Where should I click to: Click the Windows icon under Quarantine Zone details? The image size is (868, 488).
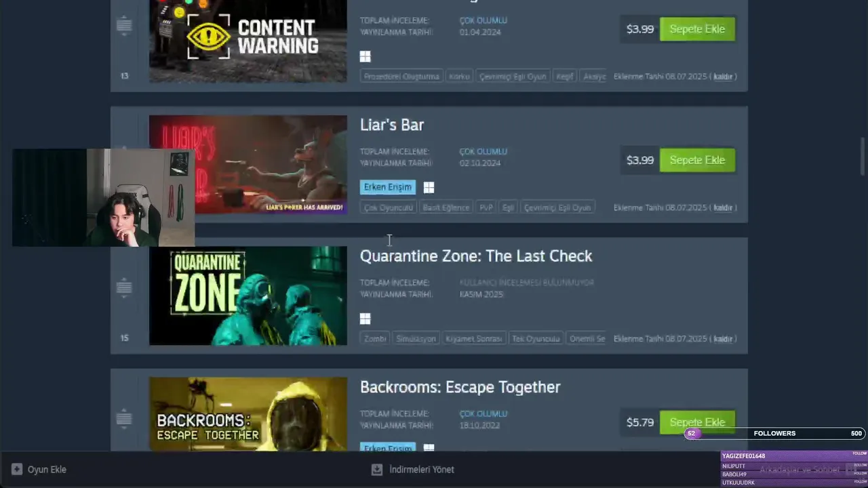365,319
